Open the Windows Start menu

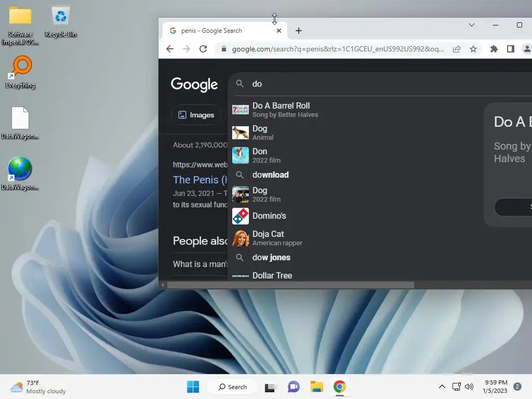(193, 387)
